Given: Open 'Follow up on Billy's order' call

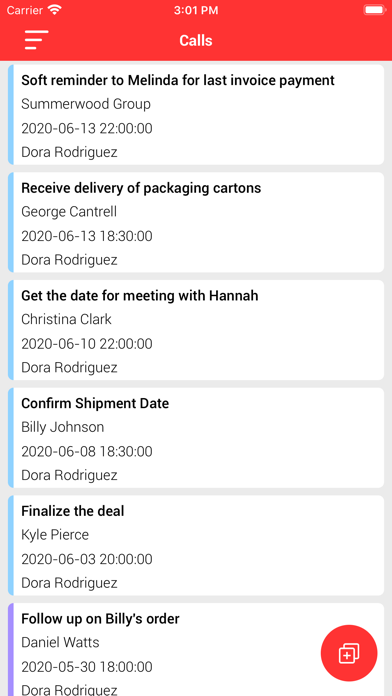Looking at the screenshot, I should (196, 649).
